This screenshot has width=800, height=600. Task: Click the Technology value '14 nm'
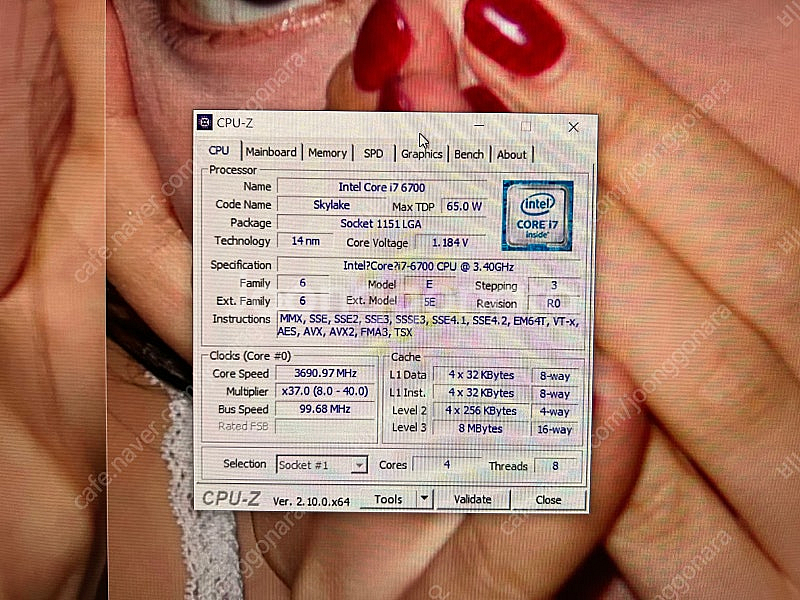[x=305, y=241]
